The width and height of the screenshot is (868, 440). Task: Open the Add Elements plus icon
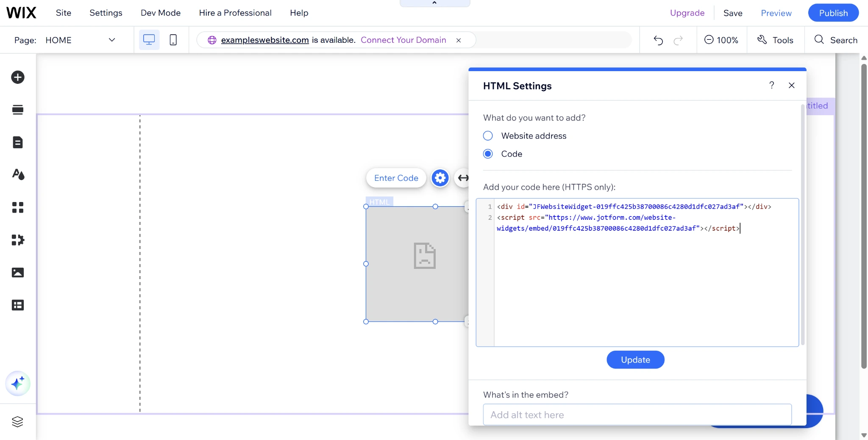click(x=18, y=77)
